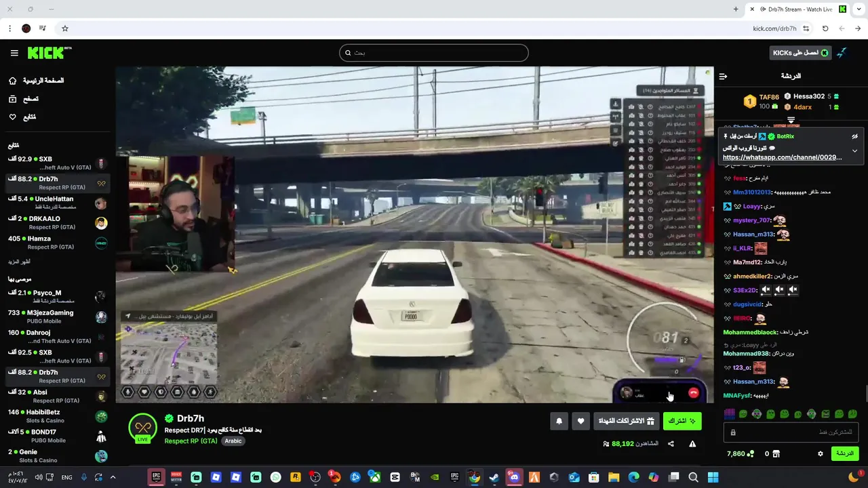
Task: Go to the Home page sidebar icon
Action: (12, 81)
